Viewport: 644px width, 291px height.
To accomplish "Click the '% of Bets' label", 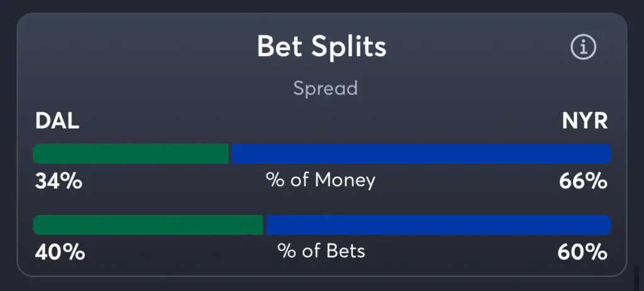I will [321, 251].
